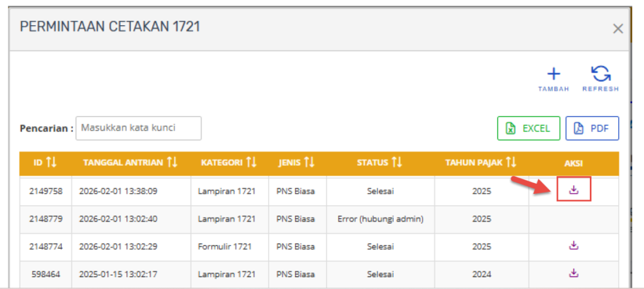Export the table to PDF

(x=592, y=128)
